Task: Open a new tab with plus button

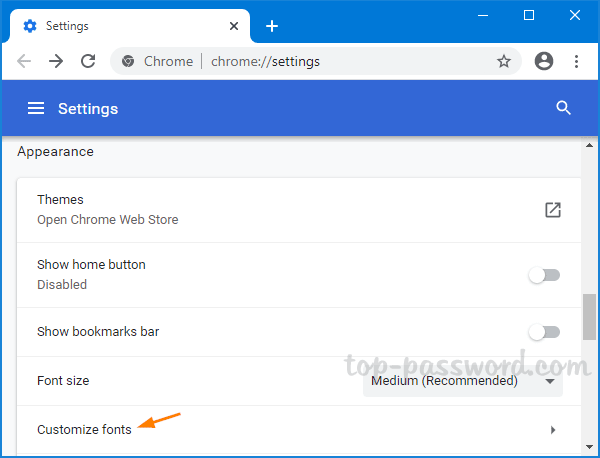Action: click(272, 26)
